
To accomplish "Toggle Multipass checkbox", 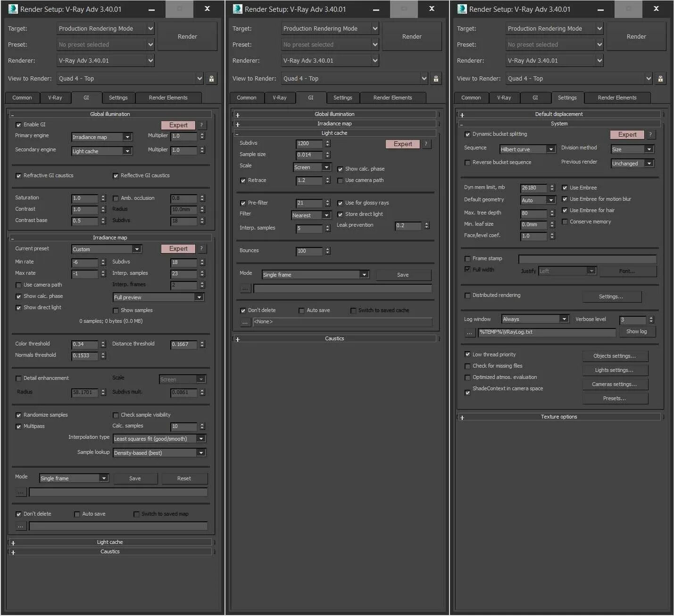I will click(x=18, y=427).
